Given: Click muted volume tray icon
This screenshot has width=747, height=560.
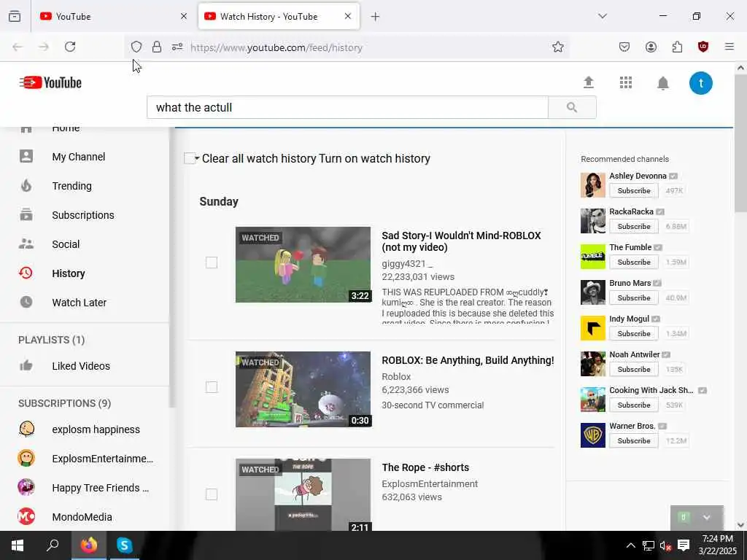Looking at the screenshot, I should click(x=665, y=545).
